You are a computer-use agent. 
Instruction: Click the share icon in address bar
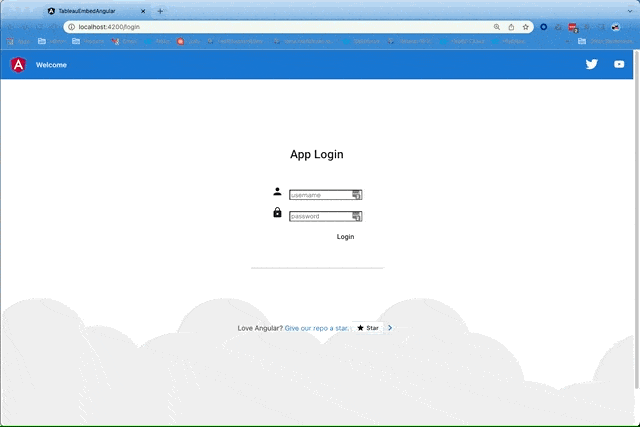(x=512, y=27)
